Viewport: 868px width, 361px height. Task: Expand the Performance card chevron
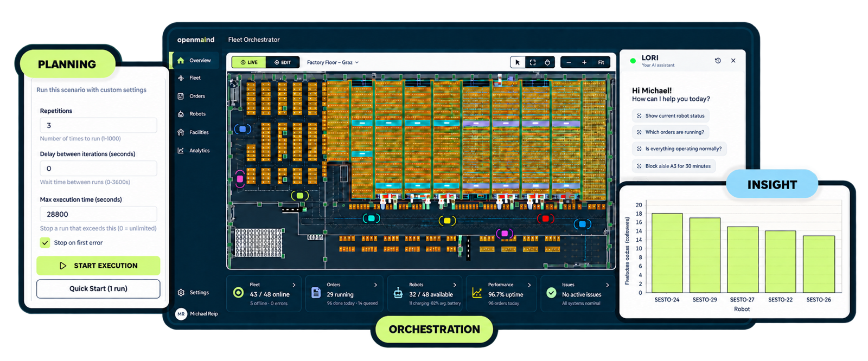[529, 285]
